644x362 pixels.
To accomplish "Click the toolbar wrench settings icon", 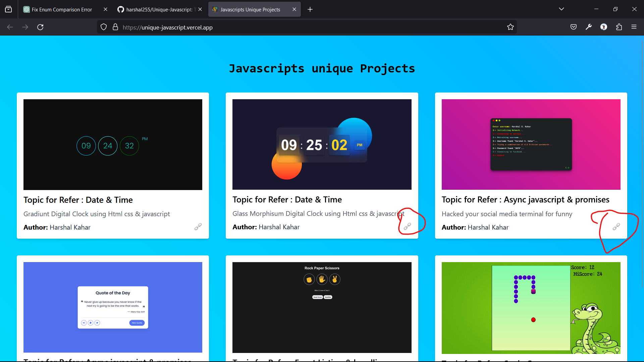I will [x=589, y=27].
